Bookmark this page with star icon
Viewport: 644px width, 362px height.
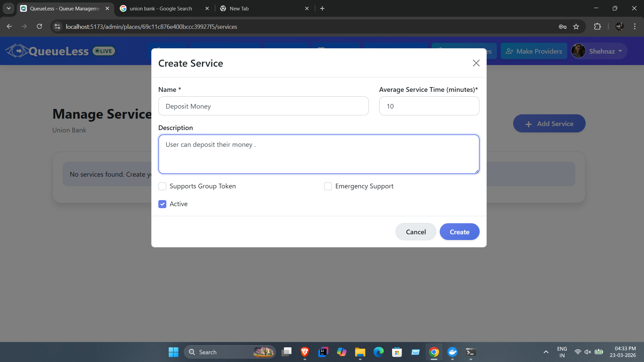coord(576,26)
